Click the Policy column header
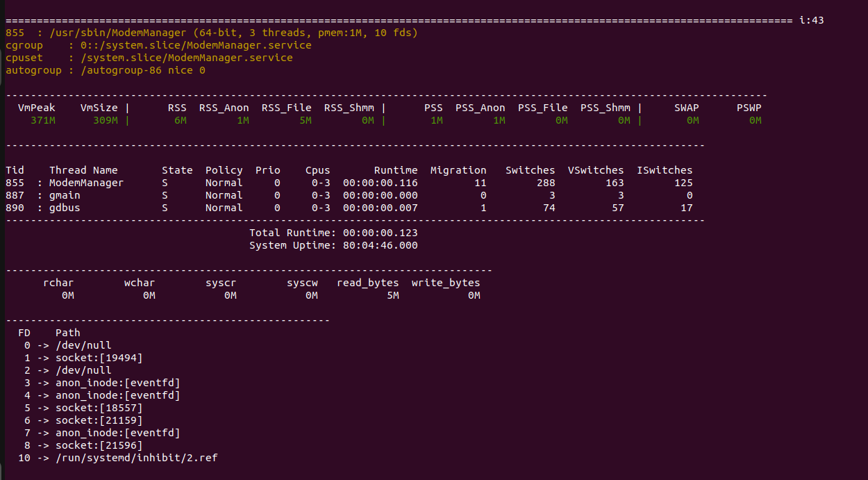Screen dimensions: 868x480 point(224,170)
